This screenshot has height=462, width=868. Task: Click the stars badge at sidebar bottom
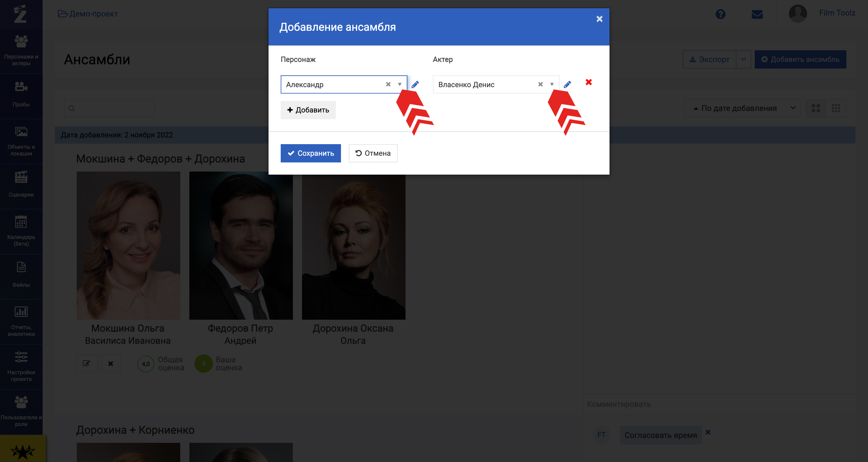pyautogui.click(x=23, y=451)
